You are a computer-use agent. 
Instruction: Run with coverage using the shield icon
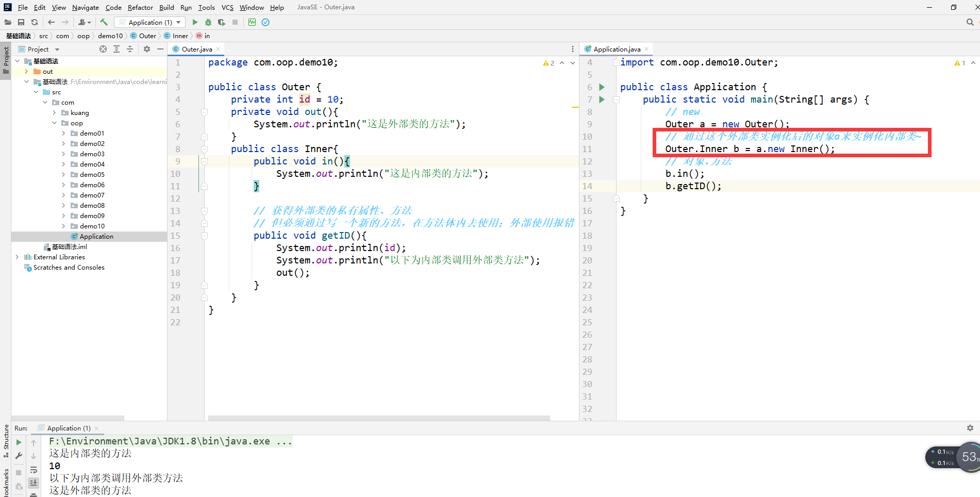pos(222,22)
